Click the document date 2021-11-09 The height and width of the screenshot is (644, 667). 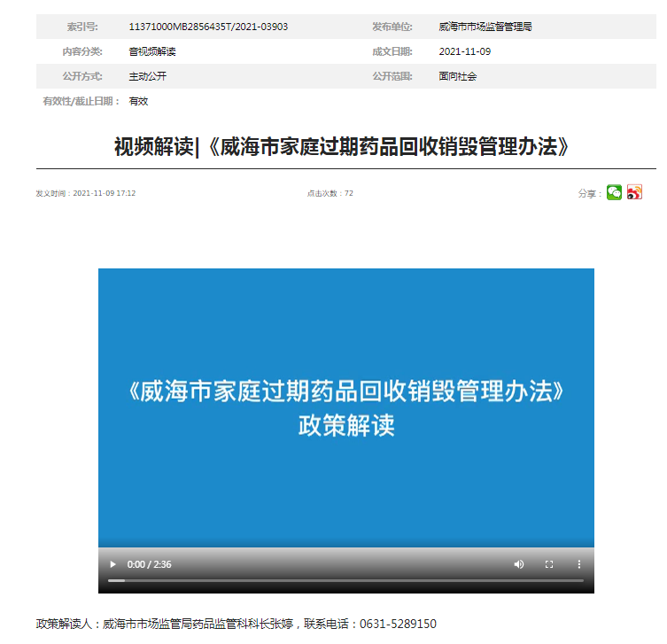[x=464, y=51]
